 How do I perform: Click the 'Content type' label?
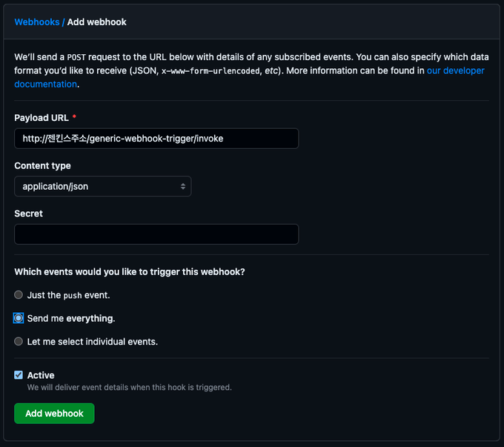(x=43, y=166)
